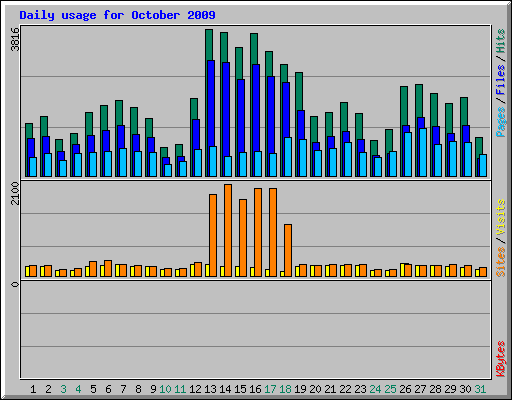512x400 pixels.
Task: Select the orange Sites bar for day 16
Action: pyautogui.click(x=258, y=232)
